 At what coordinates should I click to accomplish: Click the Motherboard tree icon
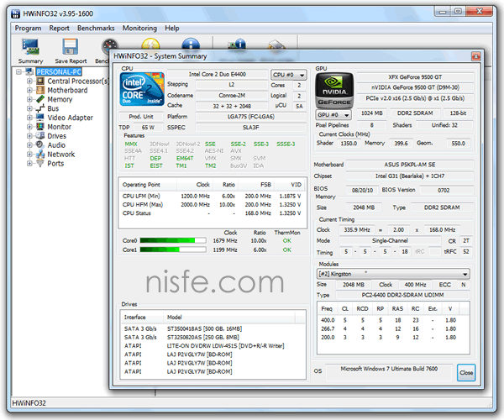click(40, 90)
